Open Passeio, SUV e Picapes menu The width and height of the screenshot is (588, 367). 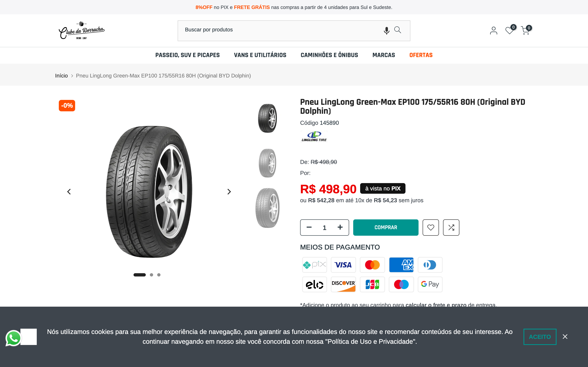(x=187, y=55)
